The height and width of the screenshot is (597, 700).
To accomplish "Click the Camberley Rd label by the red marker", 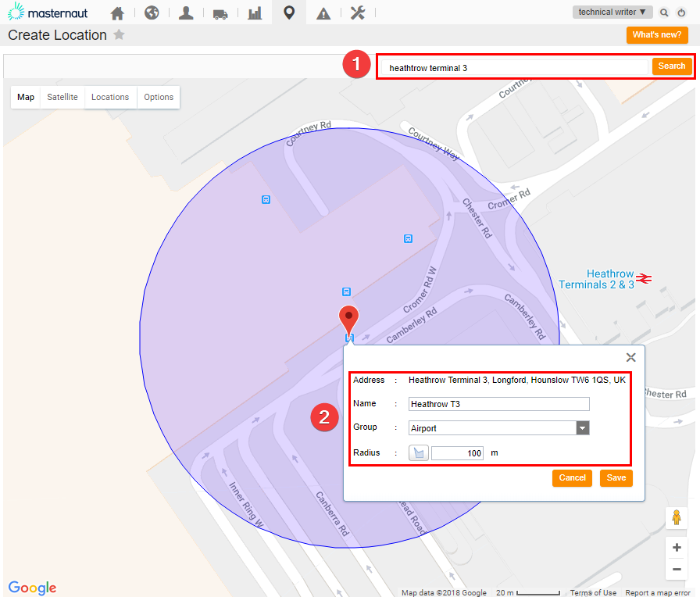I will [412, 326].
